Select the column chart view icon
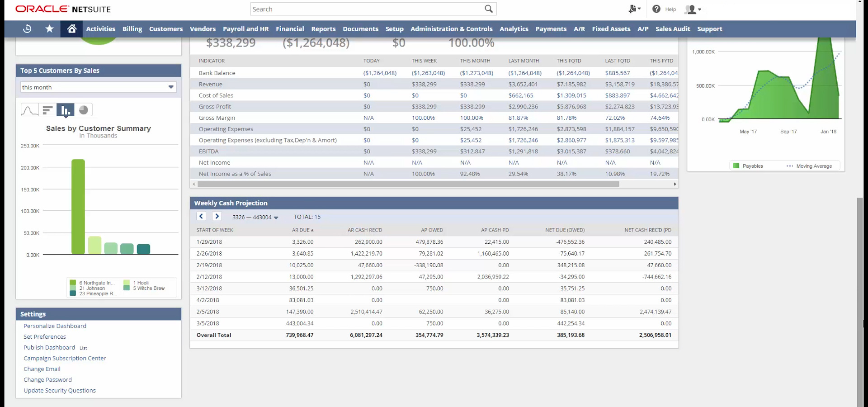 [66, 110]
